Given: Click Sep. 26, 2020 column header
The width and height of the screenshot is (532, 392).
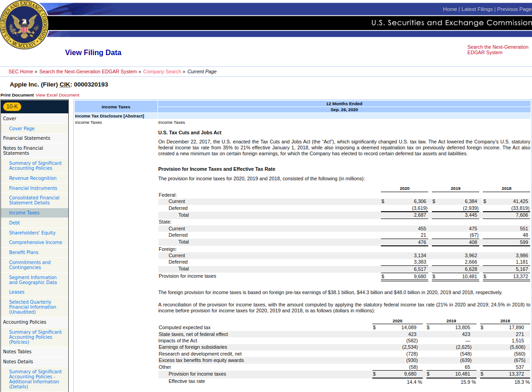Looking at the screenshot, I should pos(344,110).
